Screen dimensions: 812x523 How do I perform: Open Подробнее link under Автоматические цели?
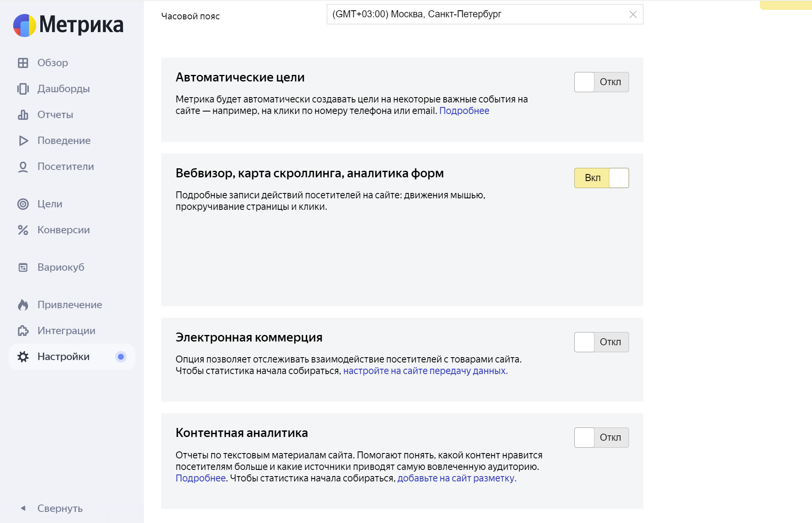[464, 111]
